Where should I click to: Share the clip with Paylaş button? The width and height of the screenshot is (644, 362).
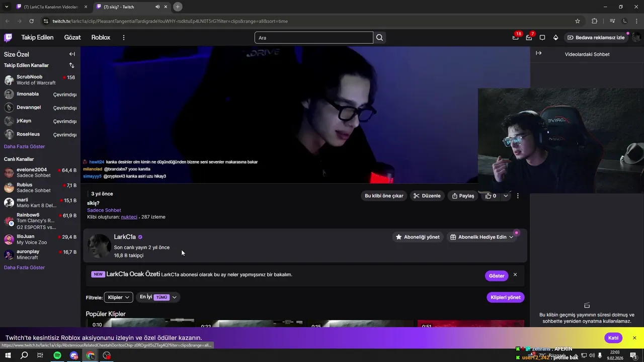coord(463,196)
